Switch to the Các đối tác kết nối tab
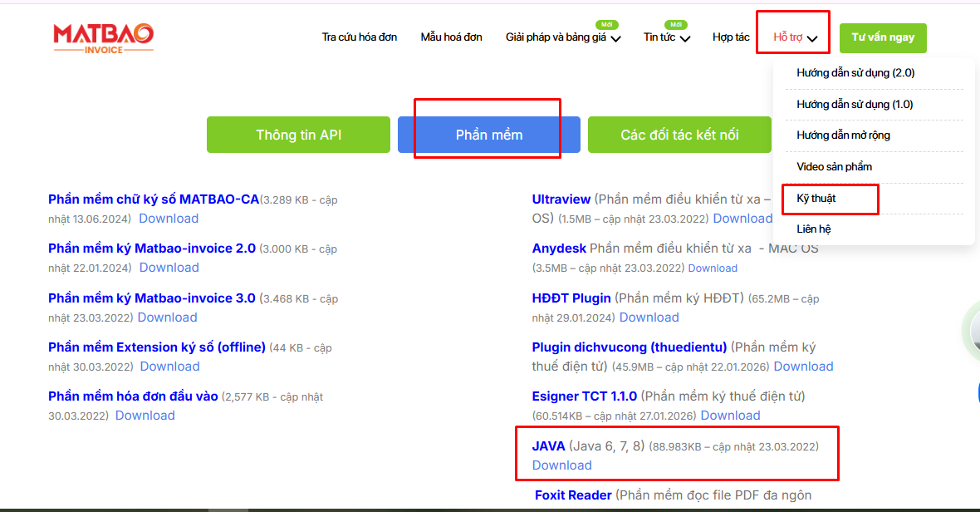The image size is (980, 512). pos(679,135)
